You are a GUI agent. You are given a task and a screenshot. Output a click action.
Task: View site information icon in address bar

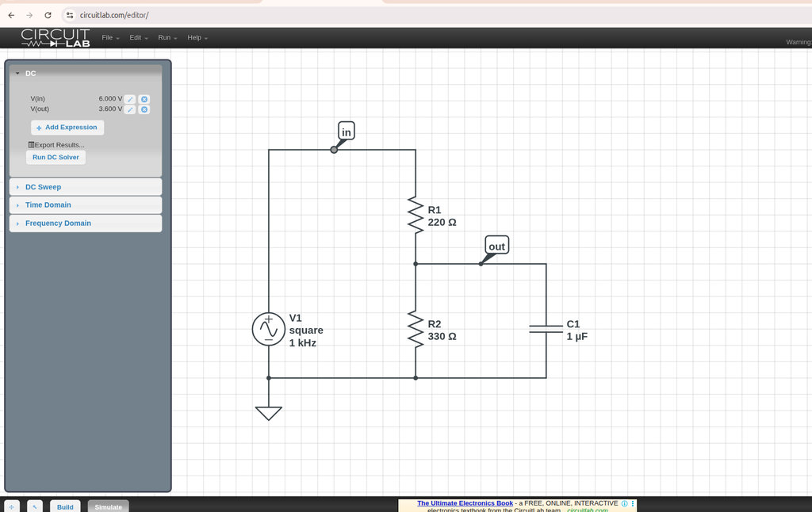click(x=70, y=15)
